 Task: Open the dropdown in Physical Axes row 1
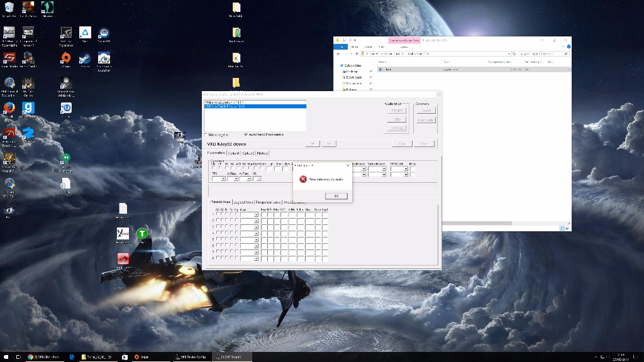256,215
